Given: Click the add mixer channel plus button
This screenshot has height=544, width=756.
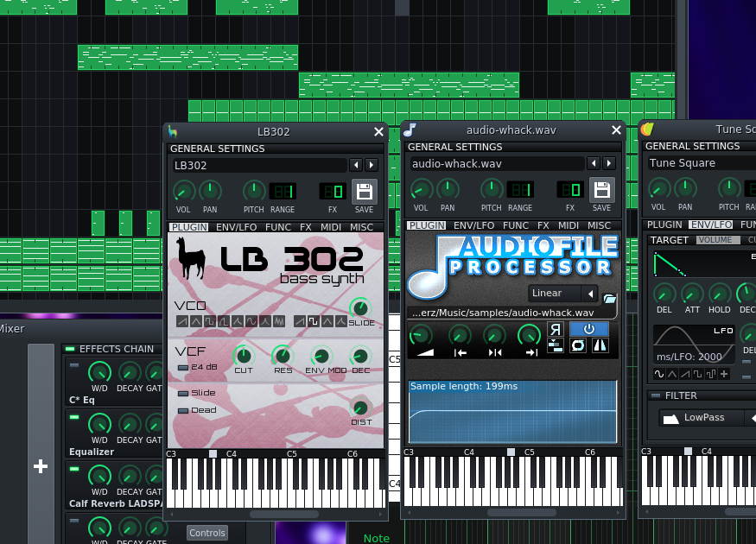Looking at the screenshot, I should pyautogui.click(x=41, y=466).
